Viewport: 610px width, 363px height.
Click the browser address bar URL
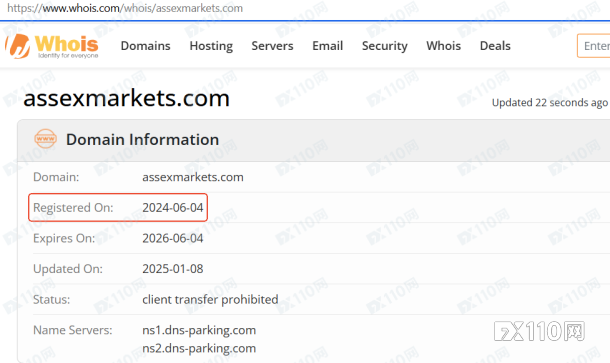[125, 8]
